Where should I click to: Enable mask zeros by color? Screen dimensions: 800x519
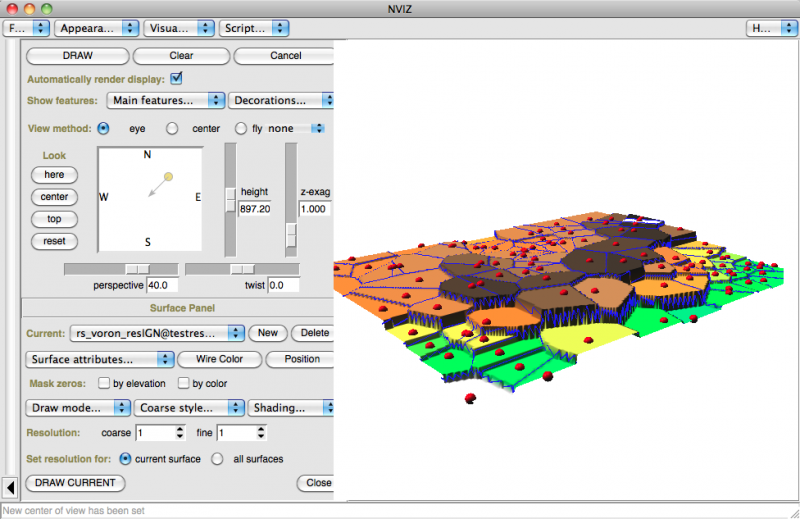183,383
